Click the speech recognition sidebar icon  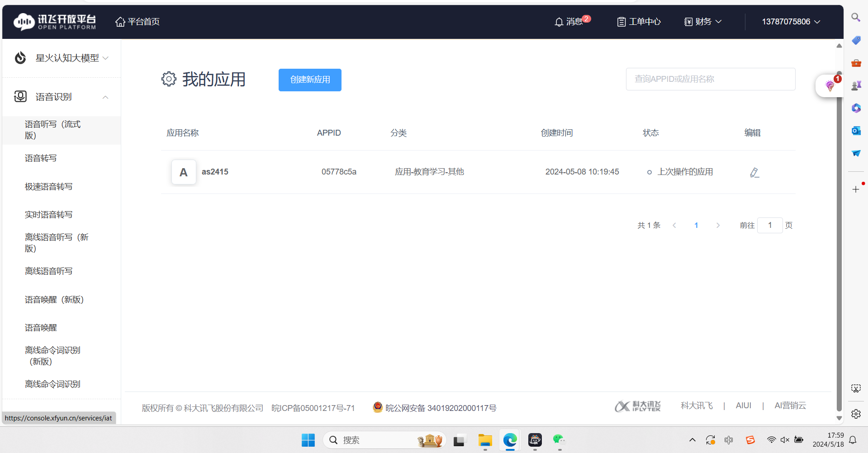click(x=20, y=96)
